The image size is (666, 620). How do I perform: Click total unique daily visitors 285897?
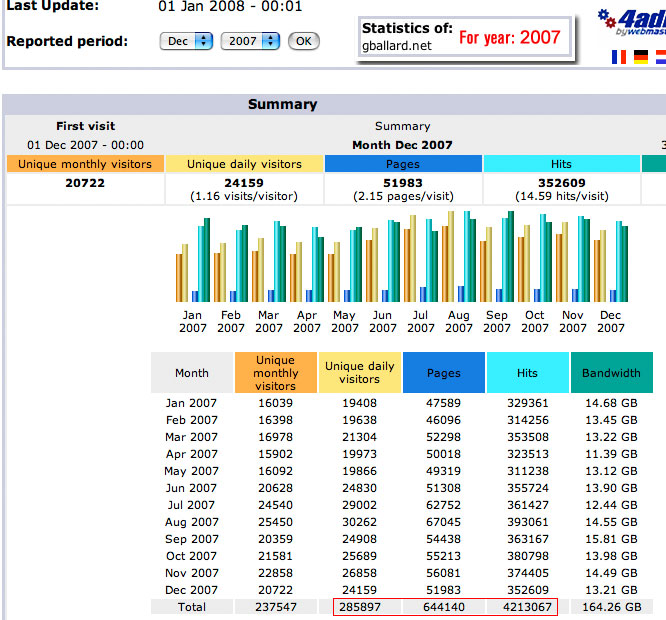[360, 607]
